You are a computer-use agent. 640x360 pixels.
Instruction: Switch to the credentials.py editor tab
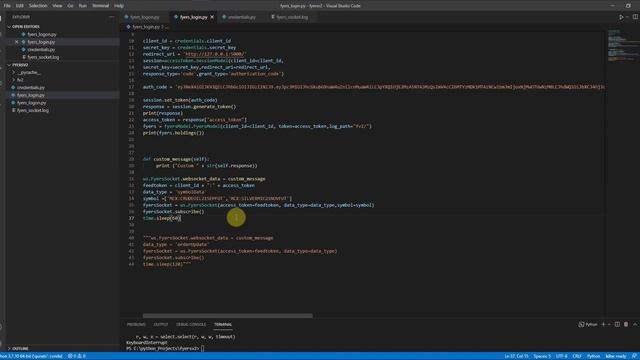[x=242, y=17]
